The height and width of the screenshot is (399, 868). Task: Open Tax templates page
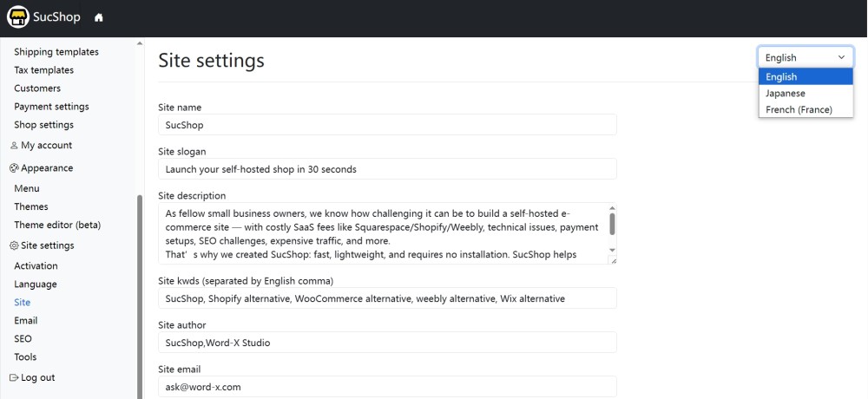43,70
